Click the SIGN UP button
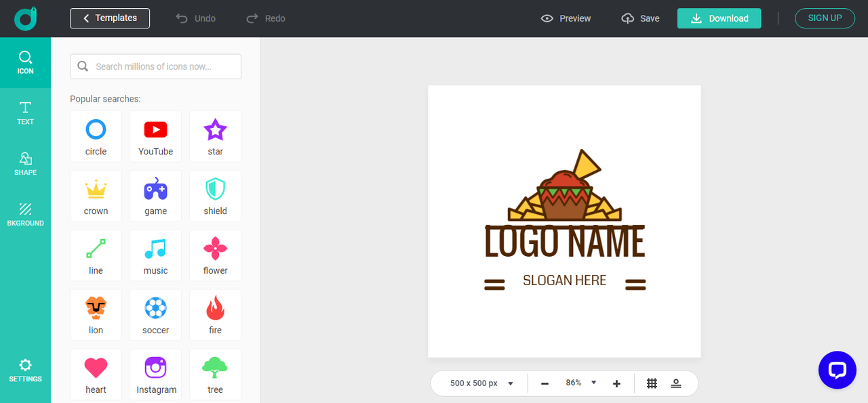This screenshot has width=868, height=403. [825, 18]
